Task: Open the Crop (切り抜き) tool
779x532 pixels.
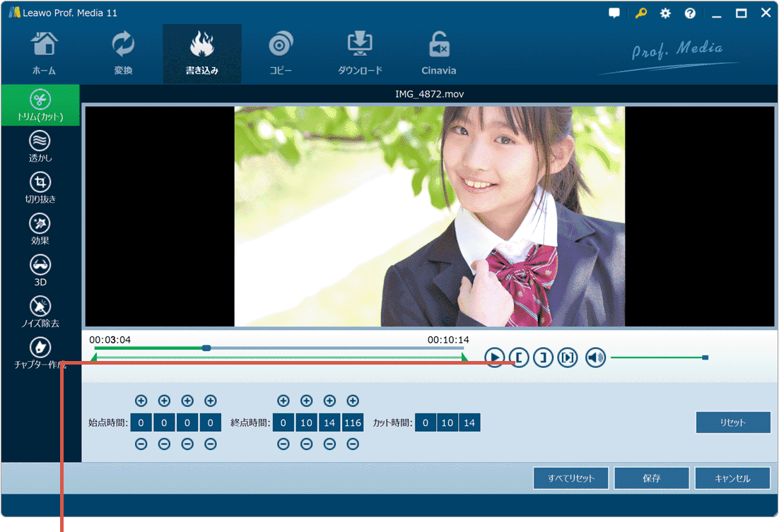Action: (40, 187)
